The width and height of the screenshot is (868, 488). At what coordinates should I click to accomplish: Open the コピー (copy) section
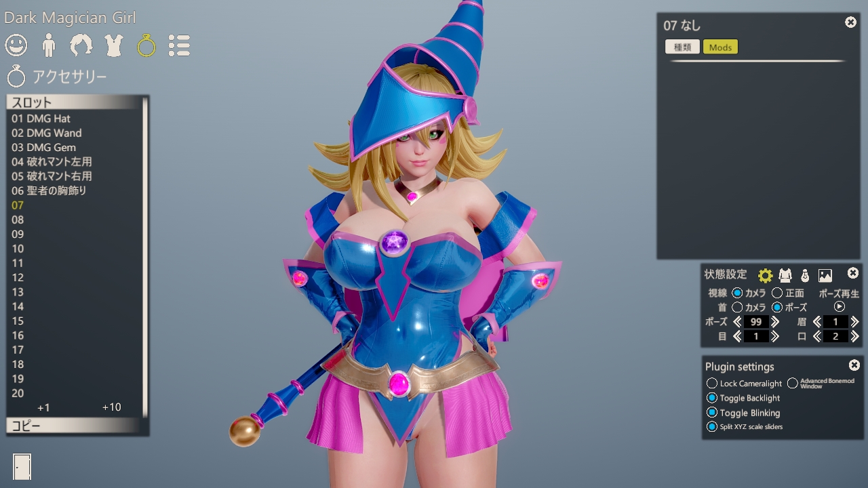tap(75, 426)
